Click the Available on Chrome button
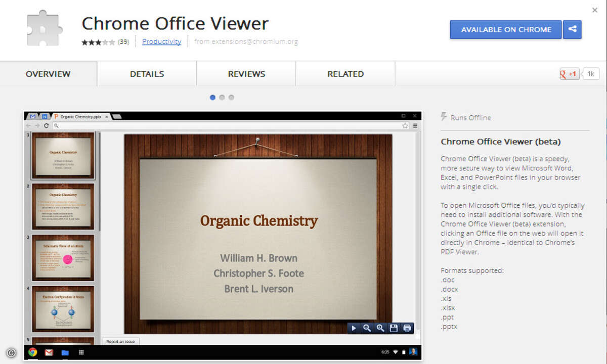Screen dimensions: 607x364 tap(506, 29)
